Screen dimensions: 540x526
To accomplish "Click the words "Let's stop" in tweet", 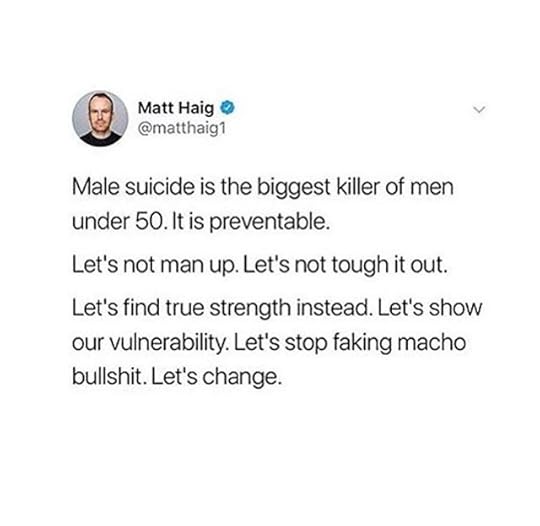I will click(x=280, y=343).
